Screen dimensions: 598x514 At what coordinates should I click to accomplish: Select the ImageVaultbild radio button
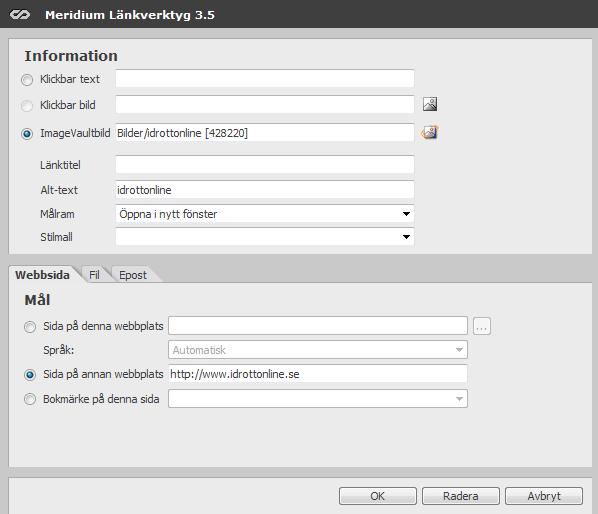pos(27,134)
